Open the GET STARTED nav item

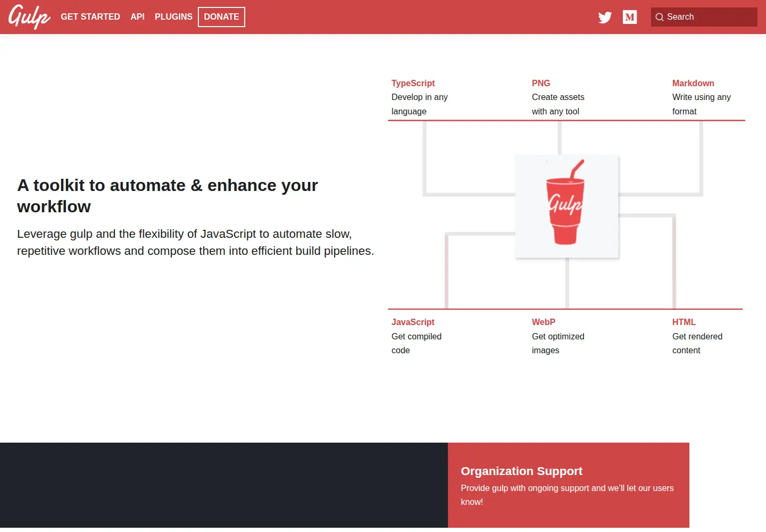pos(90,17)
